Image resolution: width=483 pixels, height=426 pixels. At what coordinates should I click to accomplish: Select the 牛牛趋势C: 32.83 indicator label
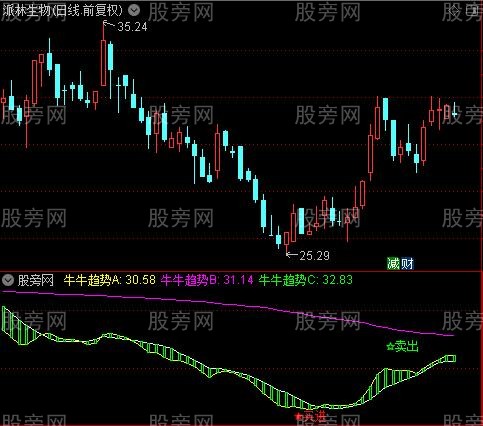point(306,280)
